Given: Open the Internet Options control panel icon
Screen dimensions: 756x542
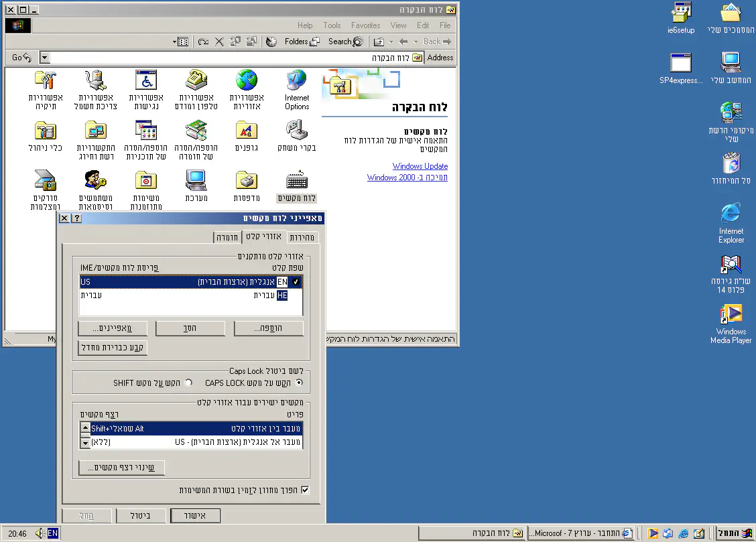Looking at the screenshot, I should (x=296, y=81).
